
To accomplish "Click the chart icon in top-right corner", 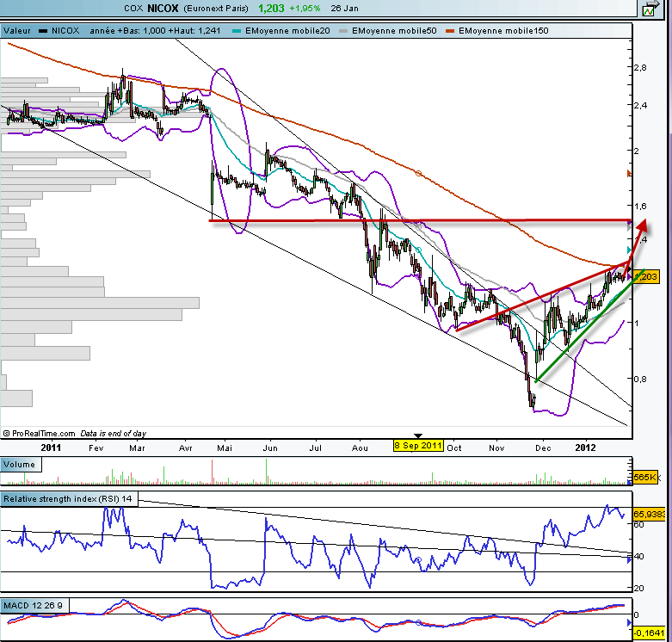I will point(650,9).
